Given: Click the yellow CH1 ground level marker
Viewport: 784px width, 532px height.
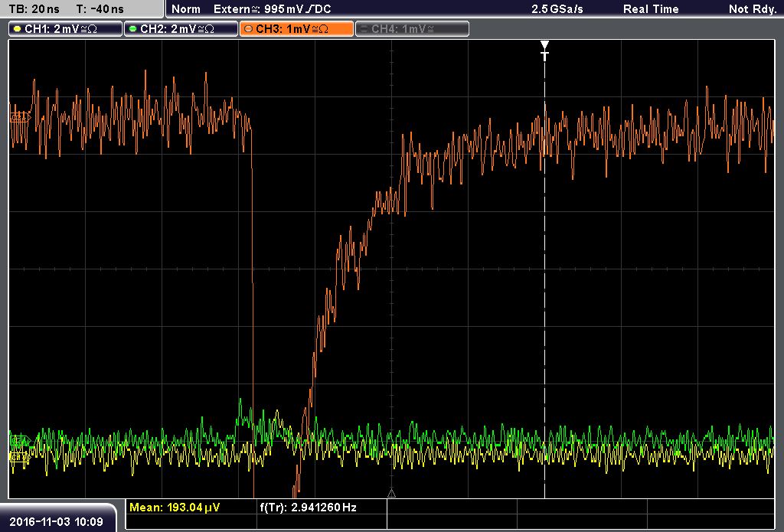Looking at the screenshot, I should click(20, 456).
